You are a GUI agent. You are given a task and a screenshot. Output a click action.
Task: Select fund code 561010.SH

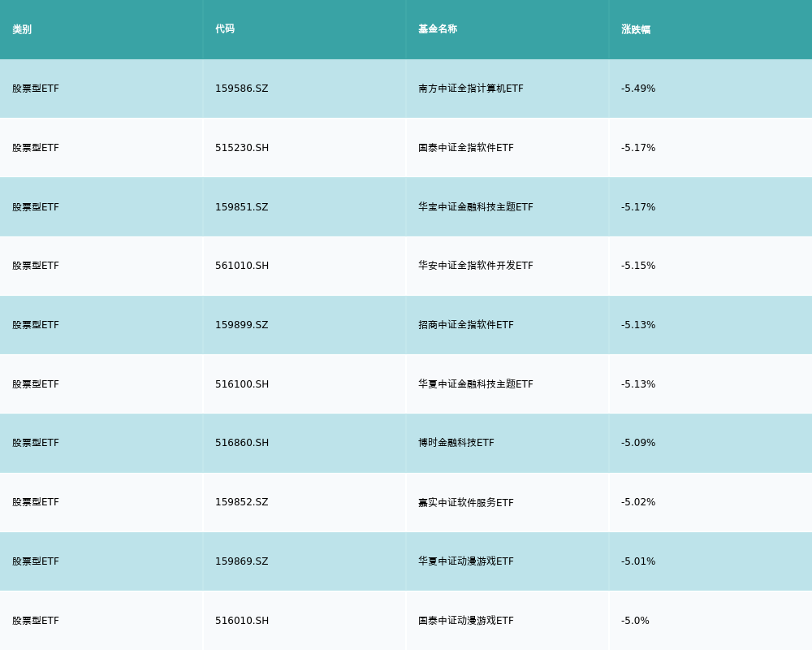(241, 266)
